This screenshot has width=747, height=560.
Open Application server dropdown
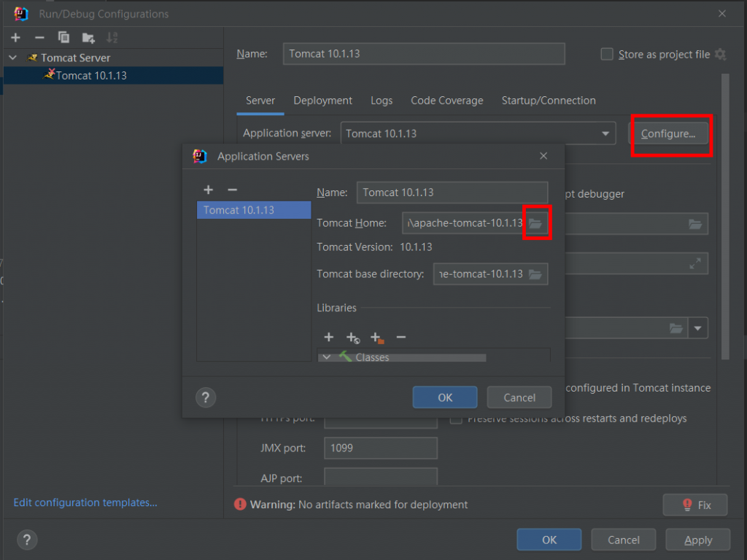605,134
